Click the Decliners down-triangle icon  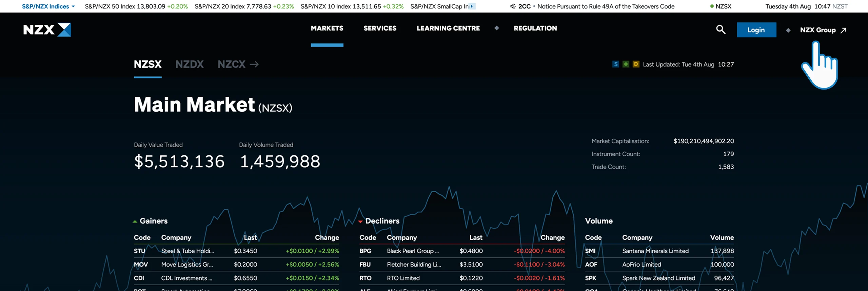(360, 221)
